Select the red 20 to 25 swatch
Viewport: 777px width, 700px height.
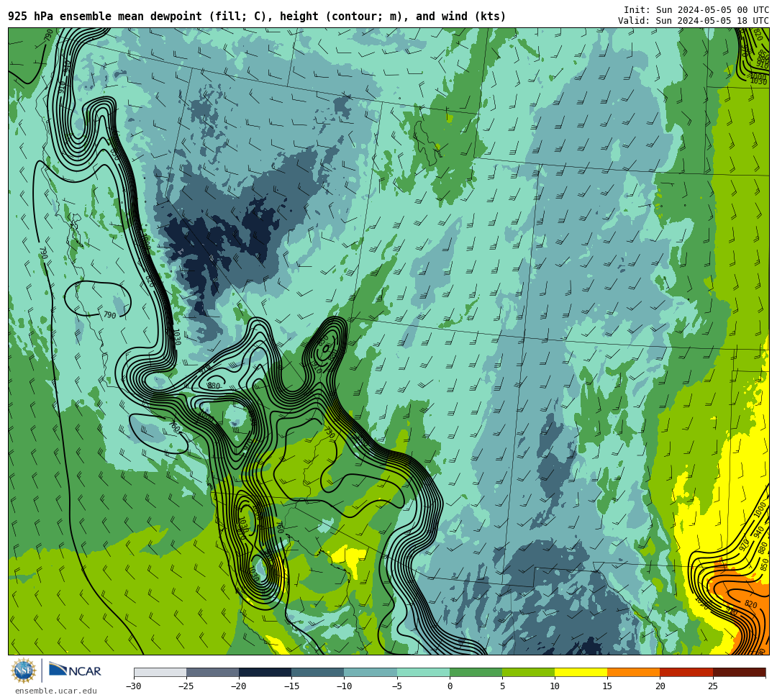(x=686, y=672)
